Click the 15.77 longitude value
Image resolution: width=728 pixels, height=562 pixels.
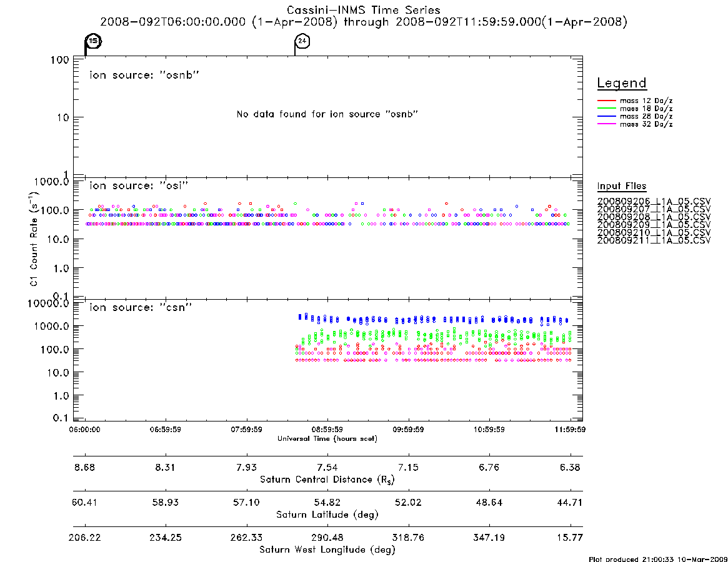(x=570, y=538)
